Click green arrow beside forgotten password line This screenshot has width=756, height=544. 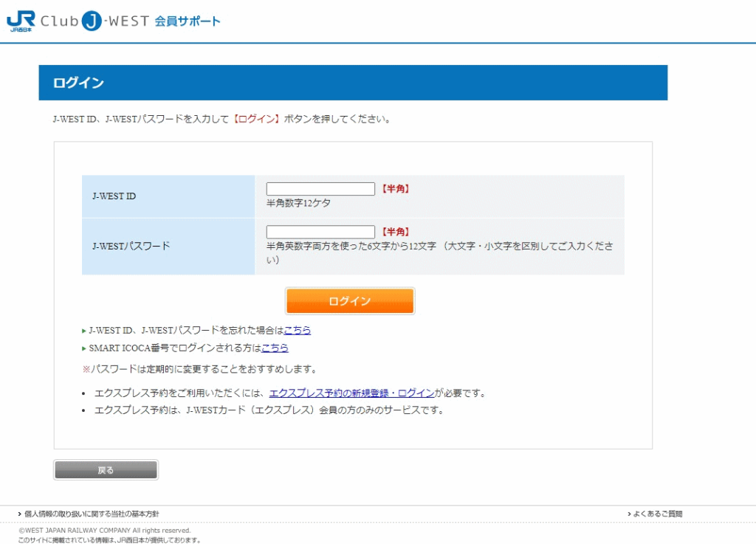point(84,331)
